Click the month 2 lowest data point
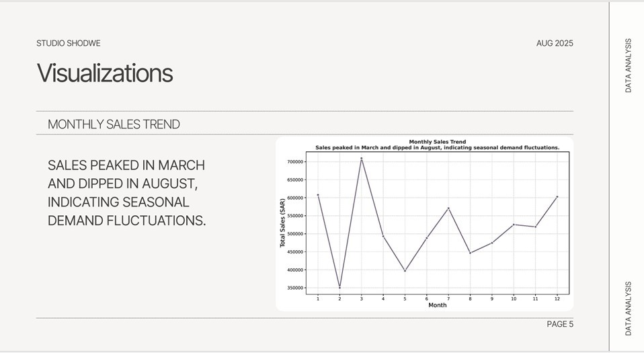 point(339,288)
